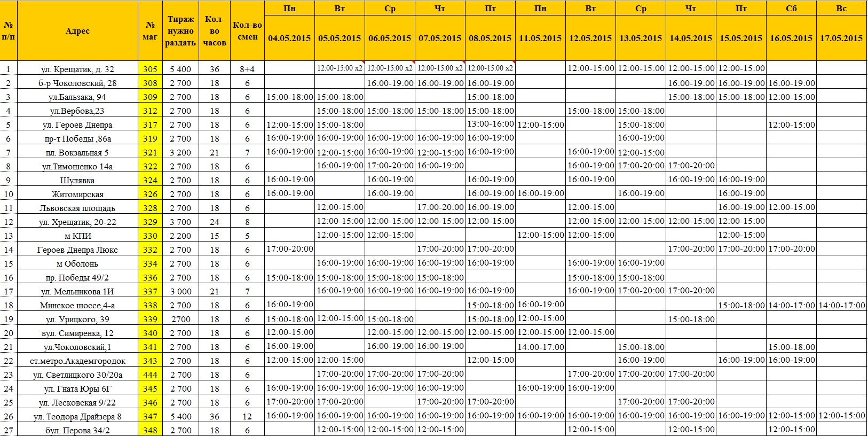Select address cell 'ул.Бальзака, 94'
Viewport: 868px width, 436px height.
[x=77, y=97]
